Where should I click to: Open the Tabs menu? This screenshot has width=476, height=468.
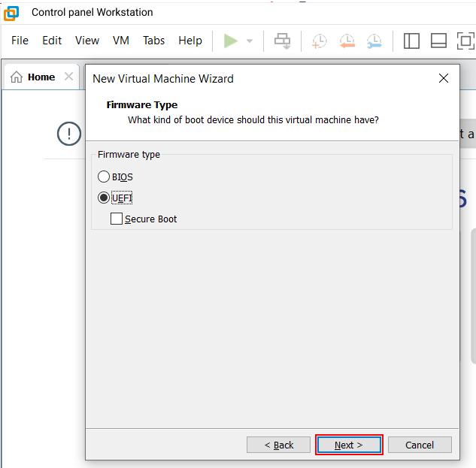click(x=153, y=41)
